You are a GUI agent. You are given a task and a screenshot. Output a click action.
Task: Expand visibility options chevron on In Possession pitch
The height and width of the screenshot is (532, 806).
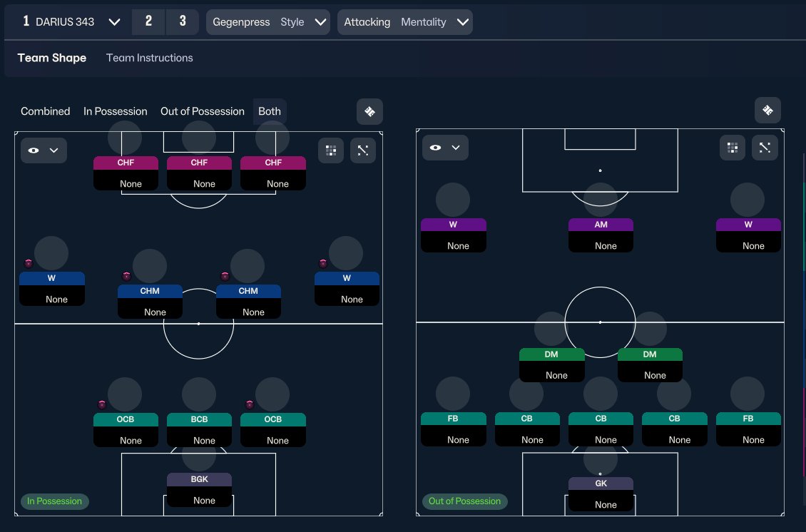54,150
